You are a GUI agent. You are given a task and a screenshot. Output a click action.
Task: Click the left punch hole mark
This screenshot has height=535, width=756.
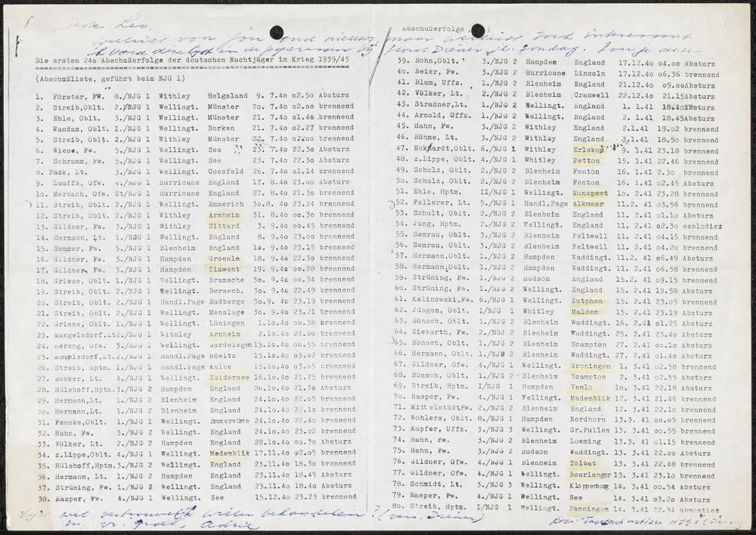[x=277, y=32]
